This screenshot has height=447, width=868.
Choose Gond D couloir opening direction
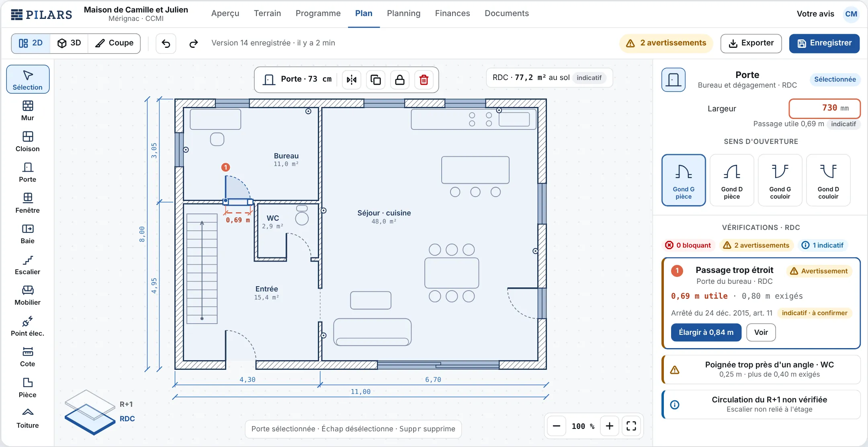pyautogui.click(x=828, y=180)
